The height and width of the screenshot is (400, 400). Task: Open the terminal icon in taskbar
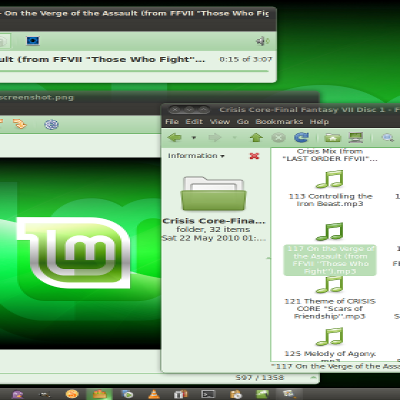(208, 394)
